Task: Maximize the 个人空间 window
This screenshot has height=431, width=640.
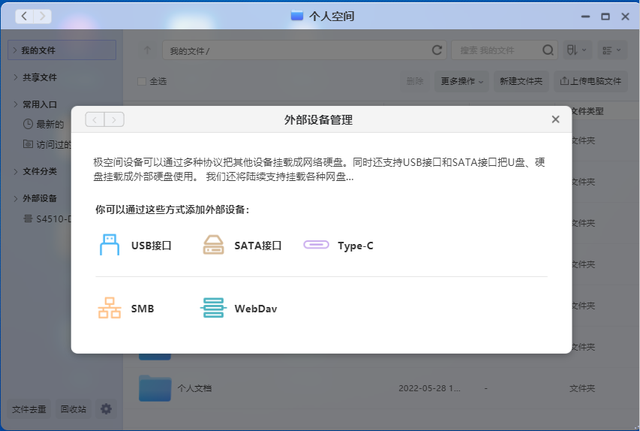Action: tap(605, 16)
